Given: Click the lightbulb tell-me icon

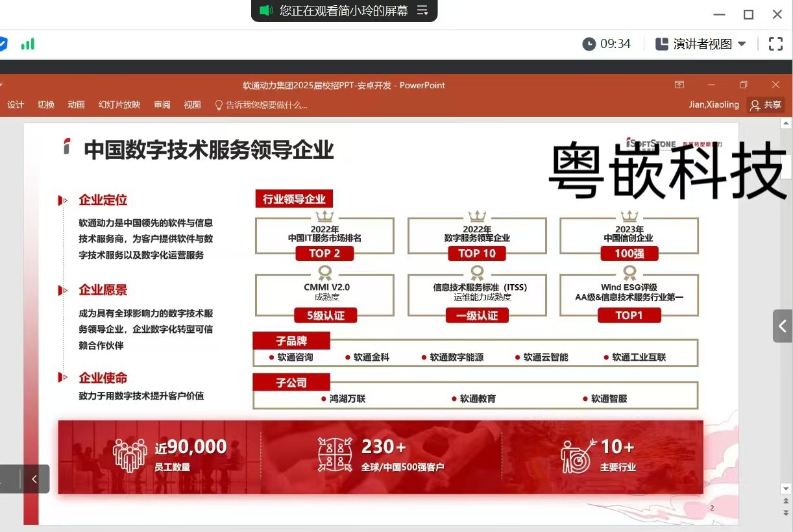Looking at the screenshot, I should [x=219, y=105].
